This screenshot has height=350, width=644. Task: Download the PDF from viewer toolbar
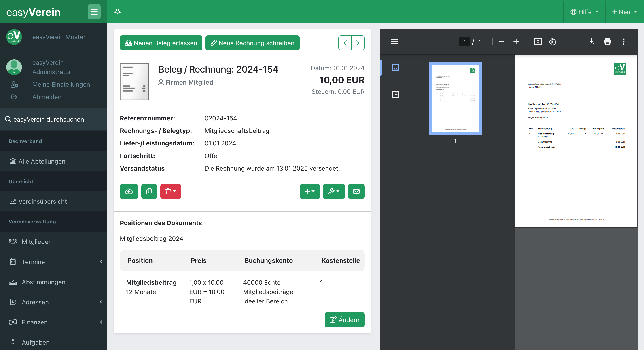click(x=591, y=42)
